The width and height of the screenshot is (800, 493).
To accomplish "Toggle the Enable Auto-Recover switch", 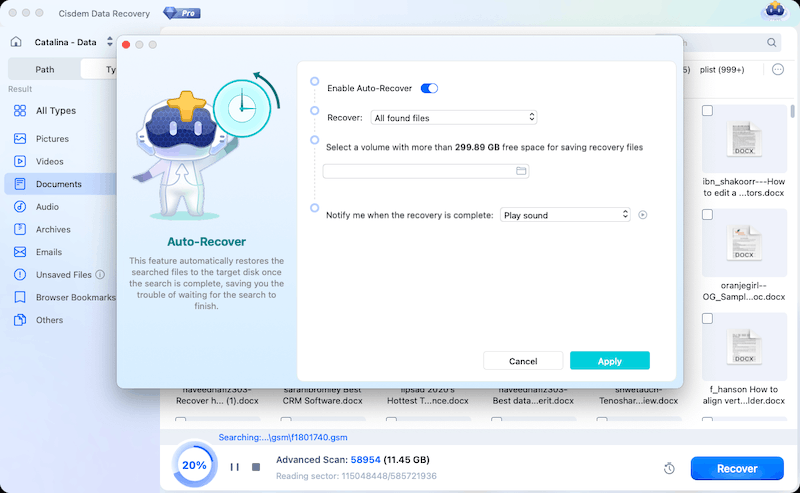I will pos(429,88).
